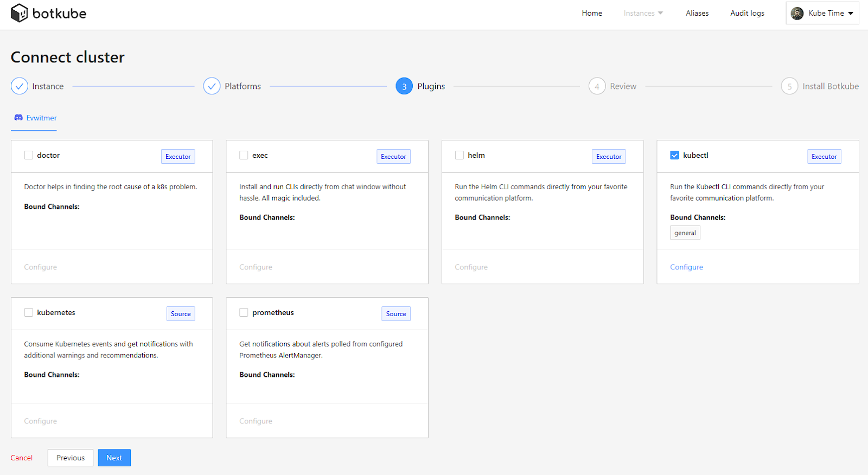Click the step 3 Plugins circle
Viewport: 868px width, 475px height.
(x=404, y=86)
